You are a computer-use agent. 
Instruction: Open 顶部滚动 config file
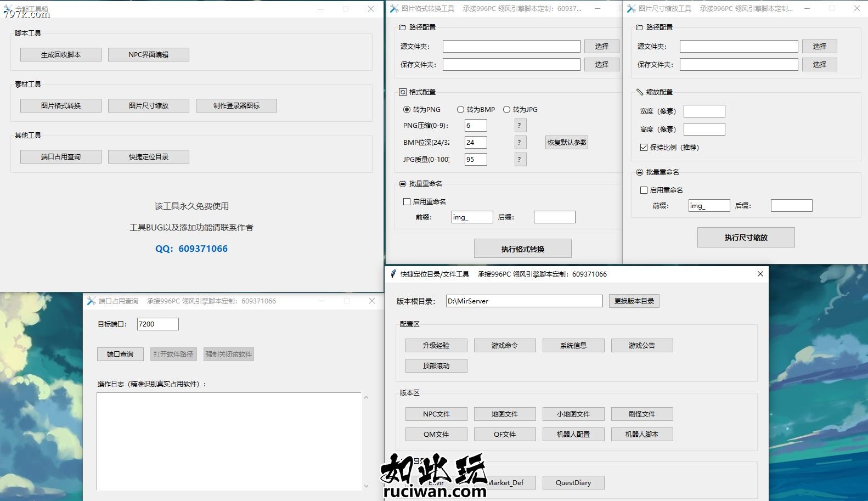(436, 365)
